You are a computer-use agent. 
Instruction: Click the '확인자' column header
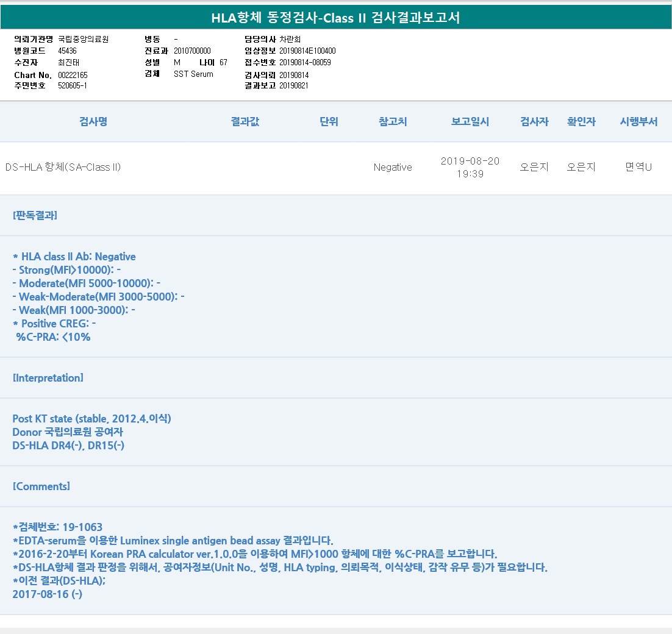click(582, 122)
